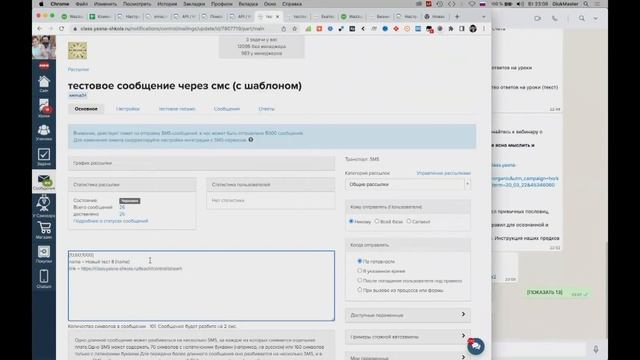Expand the Мои переменные panel
Screen dimensions: 640x360
click(408, 357)
